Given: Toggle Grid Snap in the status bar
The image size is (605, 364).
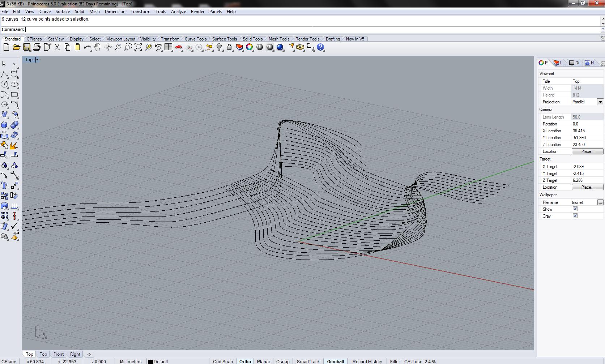Looking at the screenshot, I should pyautogui.click(x=223, y=361).
